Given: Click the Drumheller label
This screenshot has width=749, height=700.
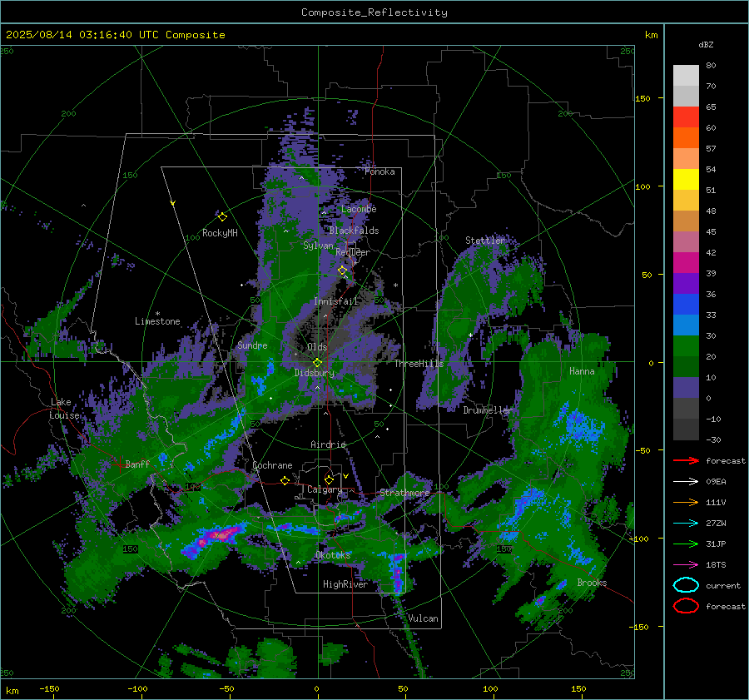Looking at the screenshot, I should pos(487,410).
